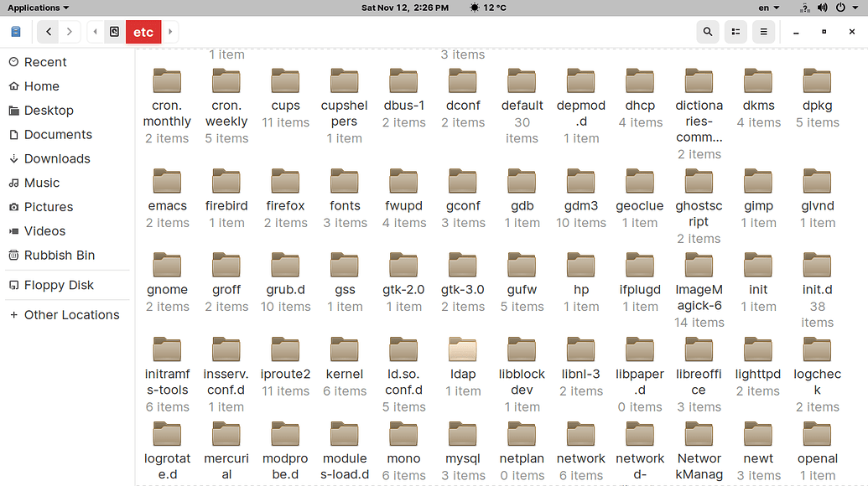Select the initramfs-tools folder label
The width and height of the screenshot is (868, 486).
pyautogui.click(x=167, y=382)
